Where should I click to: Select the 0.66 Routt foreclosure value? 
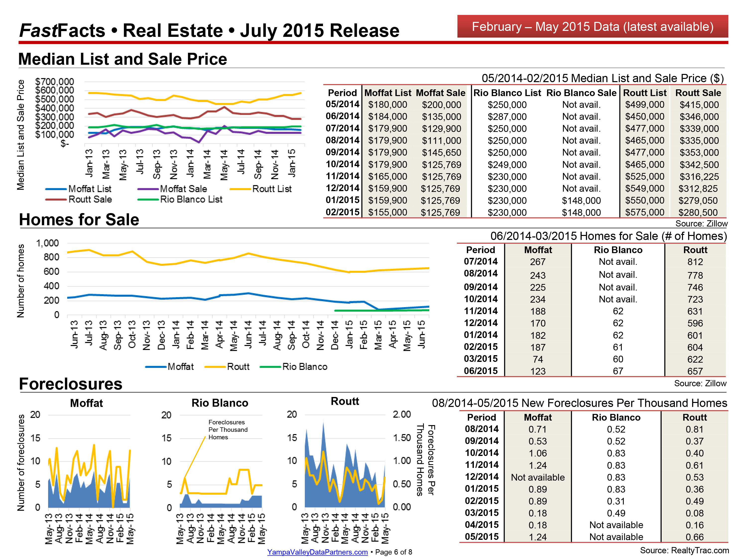[x=695, y=537]
